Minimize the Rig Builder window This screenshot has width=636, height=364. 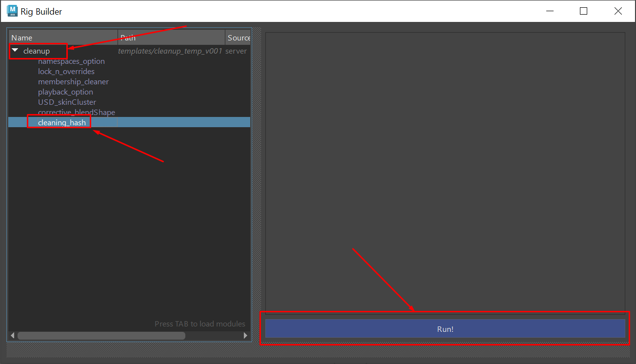pyautogui.click(x=550, y=11)
